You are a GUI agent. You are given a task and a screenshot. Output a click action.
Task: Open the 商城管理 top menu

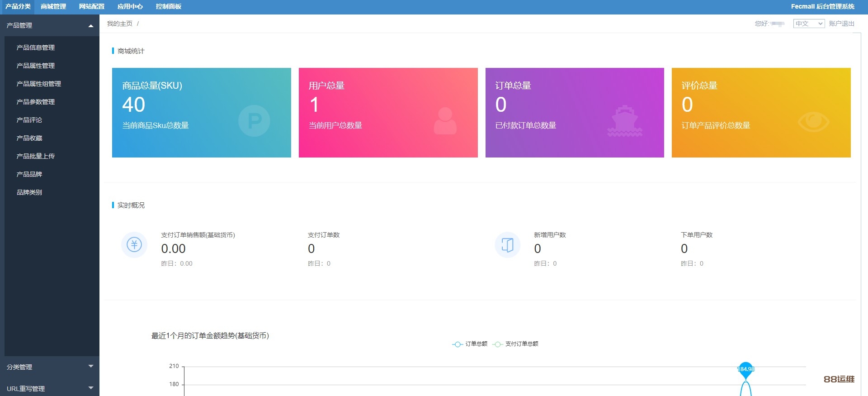click(53, 7)
